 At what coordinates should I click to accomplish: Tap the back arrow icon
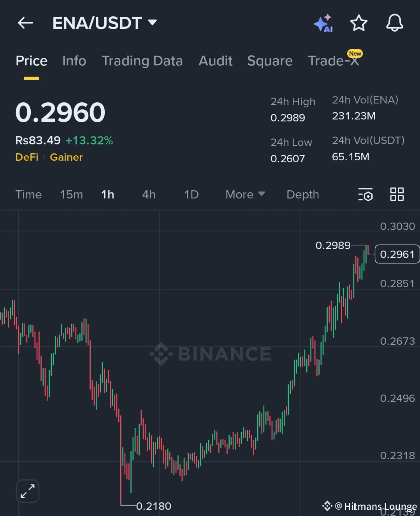point(25,23)
